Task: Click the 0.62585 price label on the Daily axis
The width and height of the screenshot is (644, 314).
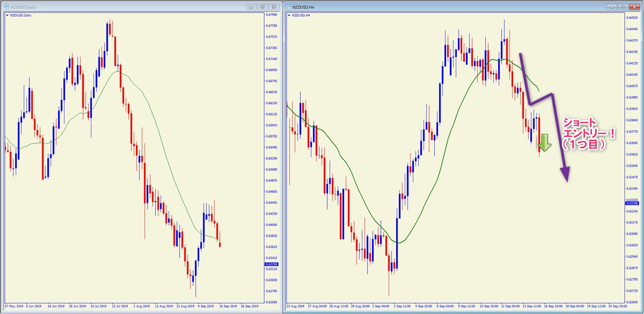Action: pos(272,302)
